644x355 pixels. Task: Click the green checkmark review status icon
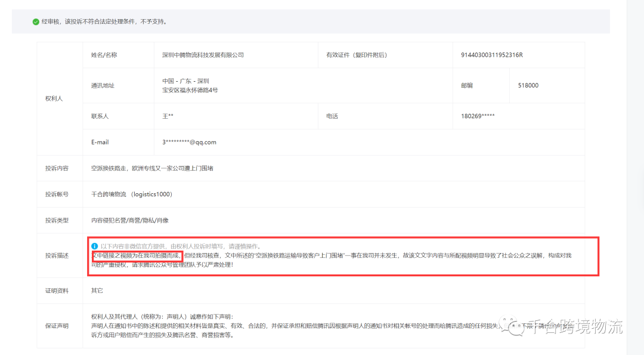(x=36, y=21)
